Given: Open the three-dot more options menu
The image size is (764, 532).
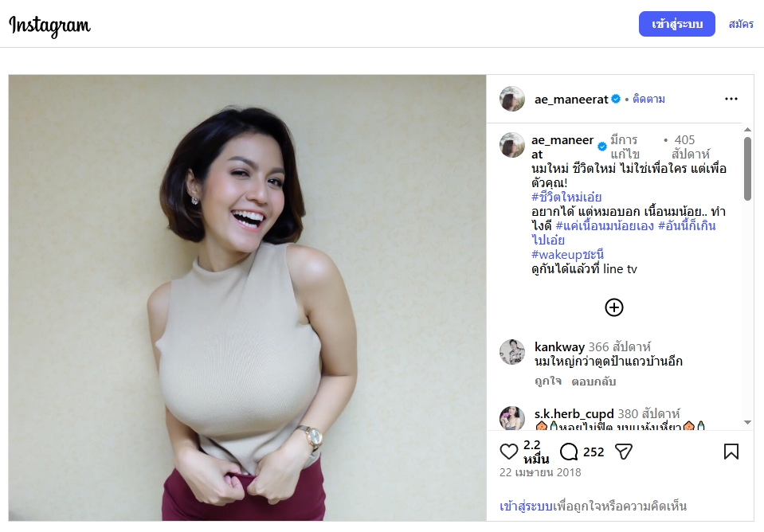Looking at the screenshot, I should pos(731,100).
